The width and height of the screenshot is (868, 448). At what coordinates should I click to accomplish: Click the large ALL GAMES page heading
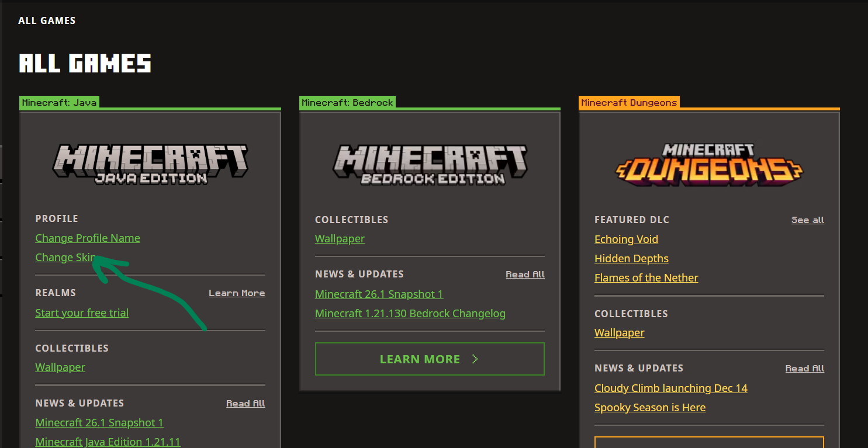85,63
